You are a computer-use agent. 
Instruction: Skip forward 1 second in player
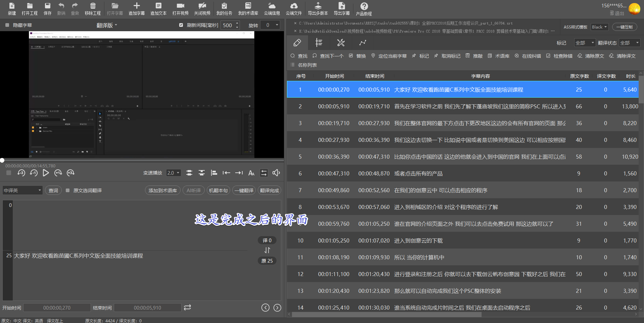click(58, 173)
